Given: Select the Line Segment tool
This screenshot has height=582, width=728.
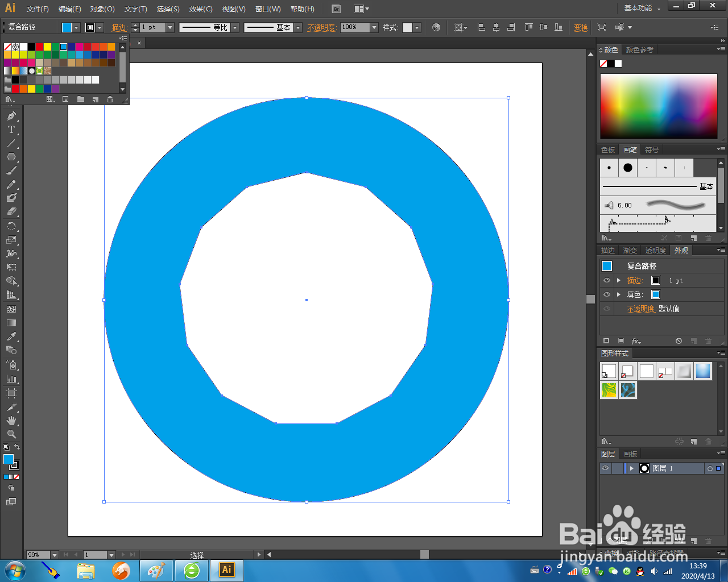Looking at the screenshot, I should point(11,143).
